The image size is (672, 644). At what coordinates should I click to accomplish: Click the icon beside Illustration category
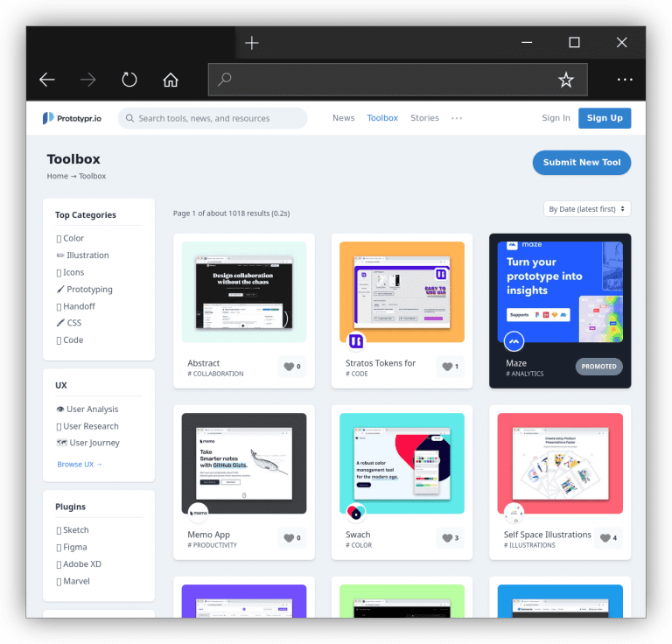[60, 255]
